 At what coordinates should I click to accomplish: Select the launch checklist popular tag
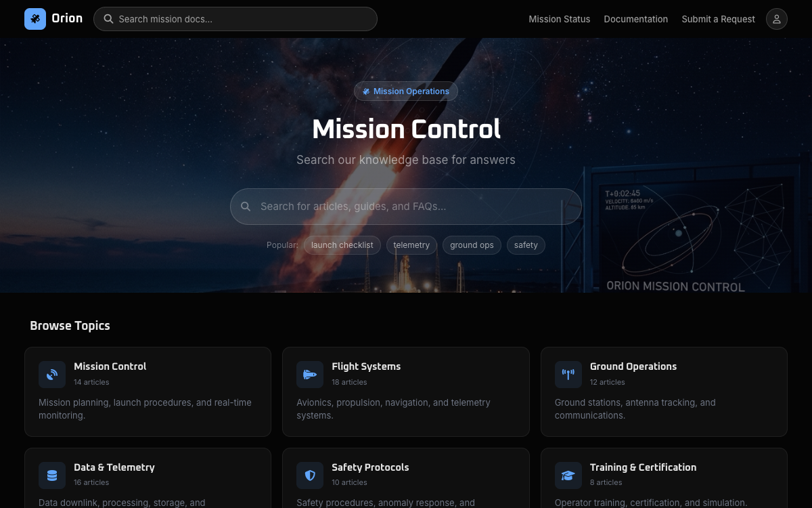point(342,245)
